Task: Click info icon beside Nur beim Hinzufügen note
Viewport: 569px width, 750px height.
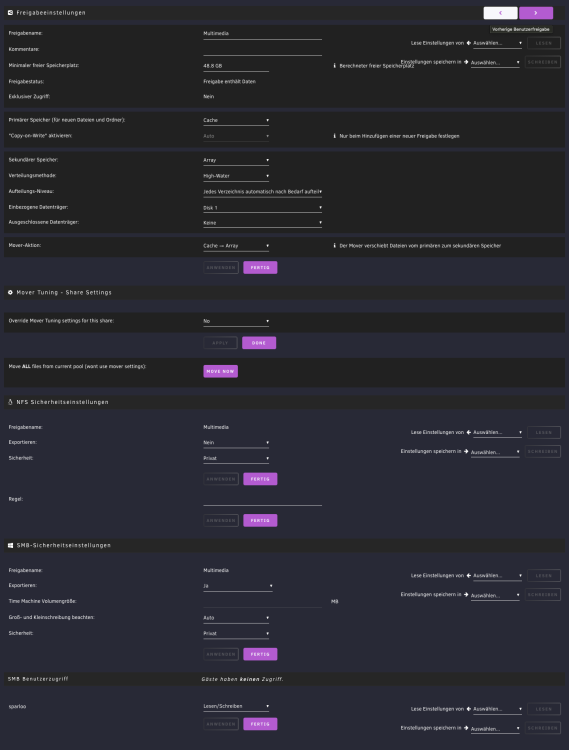Action: pos(335,136)
